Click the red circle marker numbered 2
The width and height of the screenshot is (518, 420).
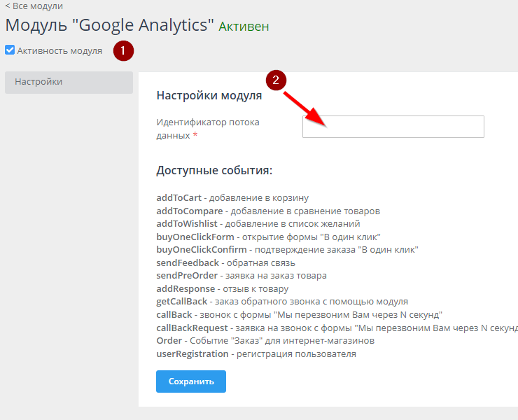pyautogui.click(x=275, y=80)
